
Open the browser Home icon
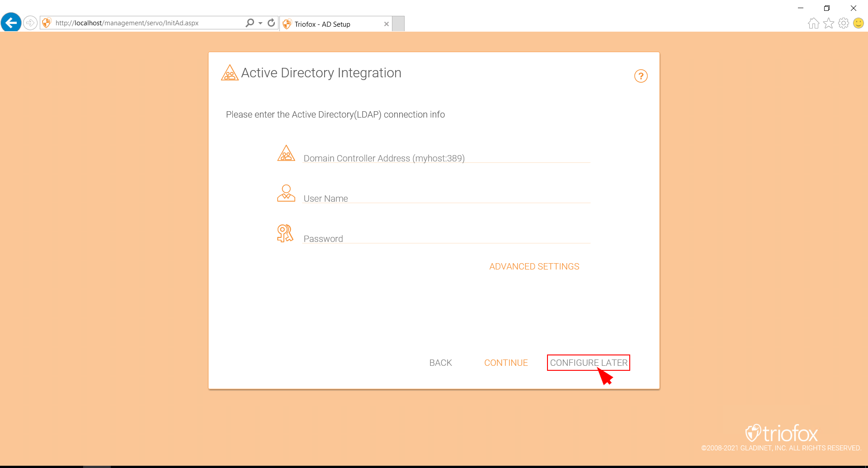[x=813, y=23]
